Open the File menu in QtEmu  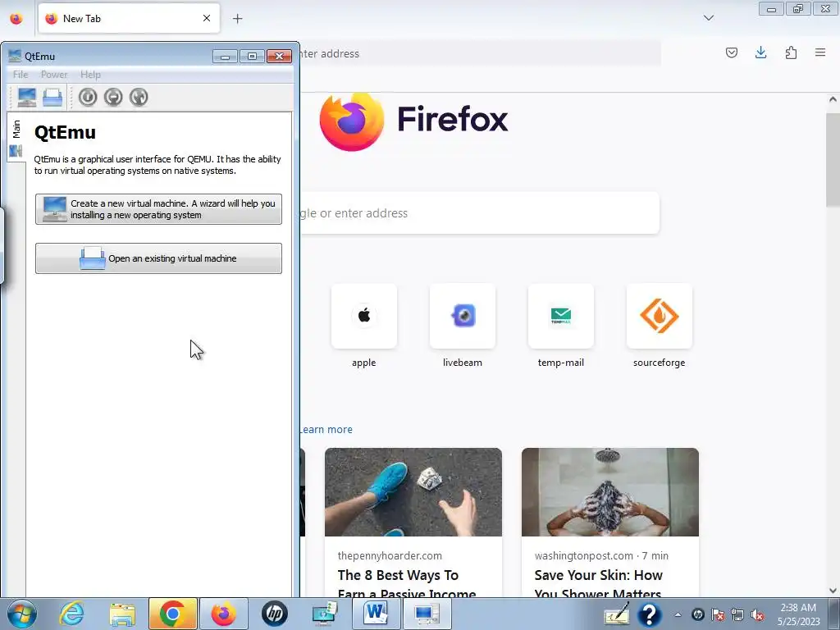21,75
